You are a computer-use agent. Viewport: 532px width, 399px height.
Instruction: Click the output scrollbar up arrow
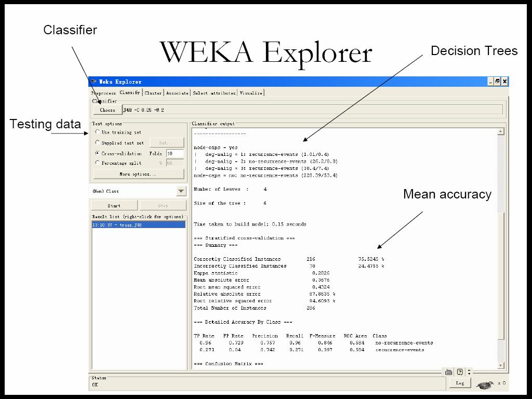[x=501, y=131]
